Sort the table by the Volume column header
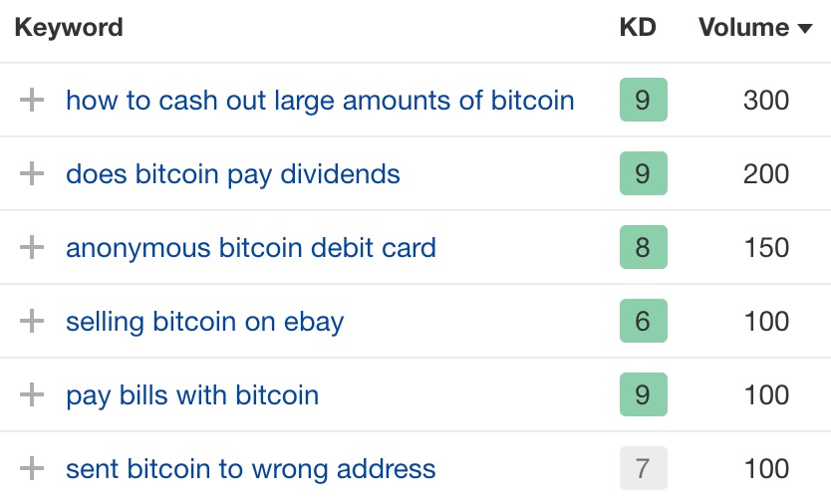This screenshot has width=831, height=504. coord(745,27)
